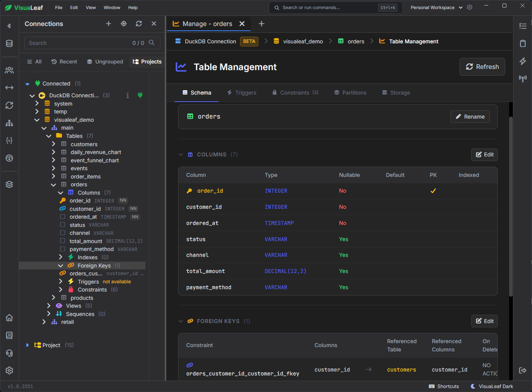Open checklist icon in right panel
The image size is (532, 392).
523,26
